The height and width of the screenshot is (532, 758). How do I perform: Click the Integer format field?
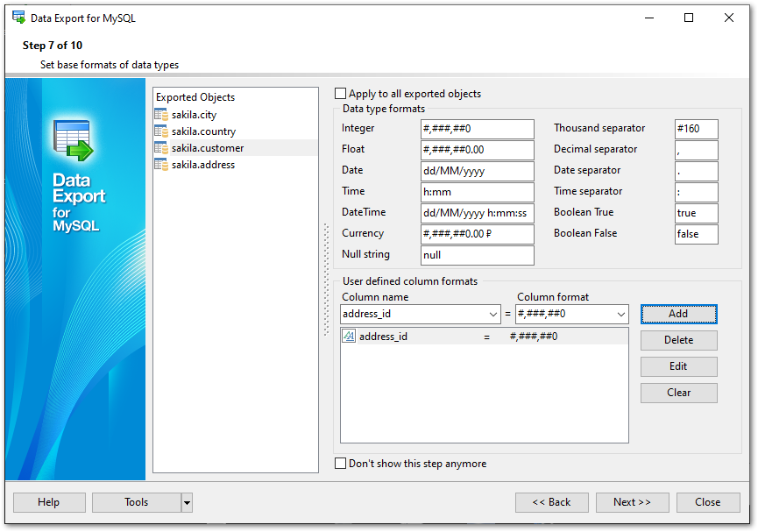pyautogui.click(x=477, y=129)
